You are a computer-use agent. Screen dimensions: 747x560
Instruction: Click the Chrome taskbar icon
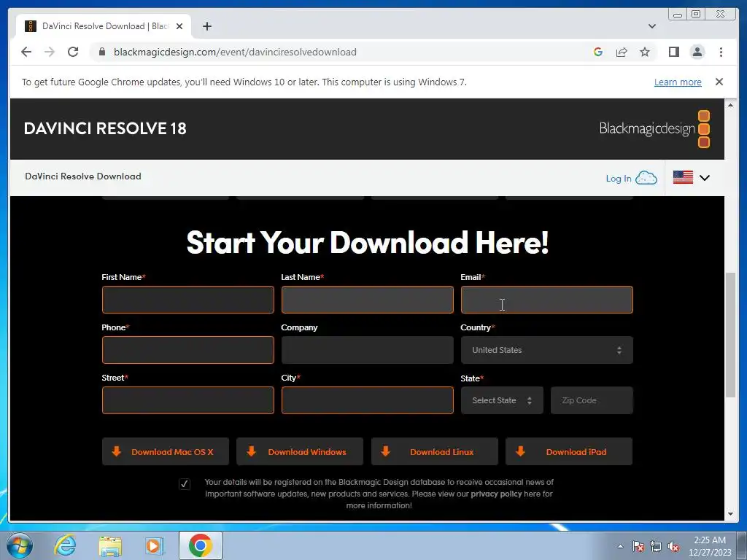pyautogui.click(x=200, y=545)
